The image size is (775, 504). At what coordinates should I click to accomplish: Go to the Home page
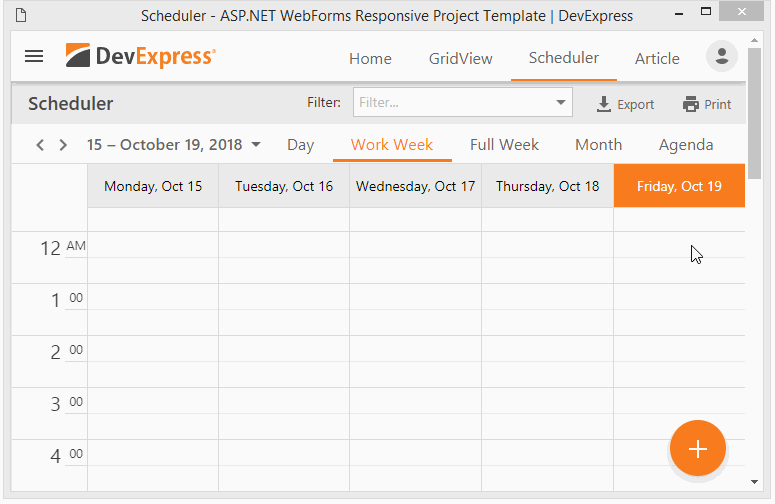370,58
